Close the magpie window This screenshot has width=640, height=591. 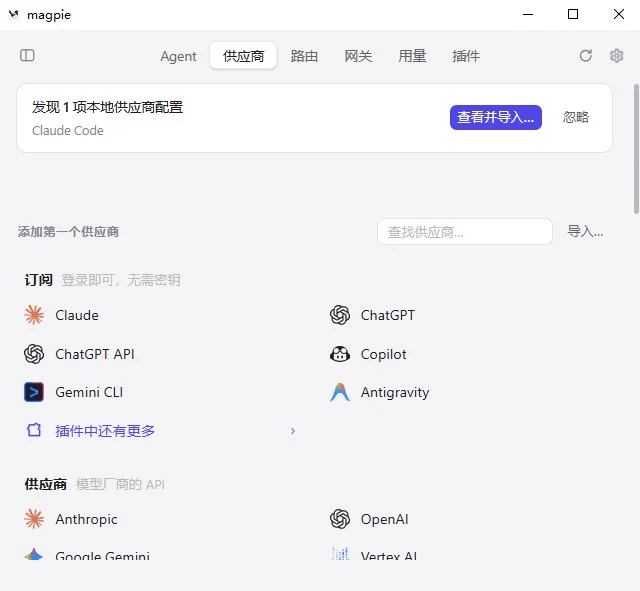618,14
